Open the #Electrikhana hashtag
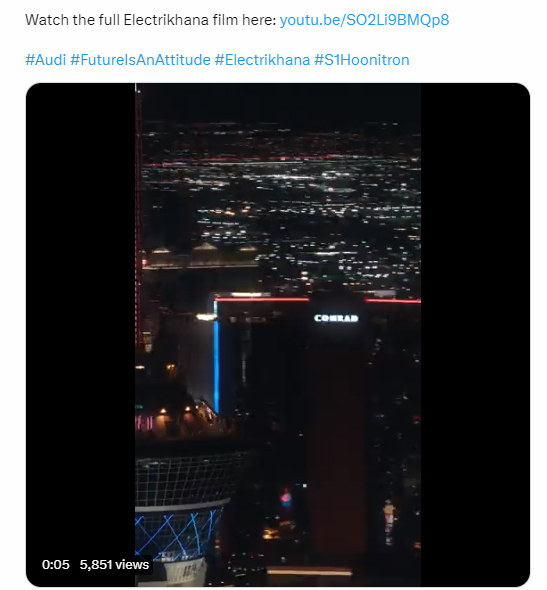547x590 pixels. 262,60
